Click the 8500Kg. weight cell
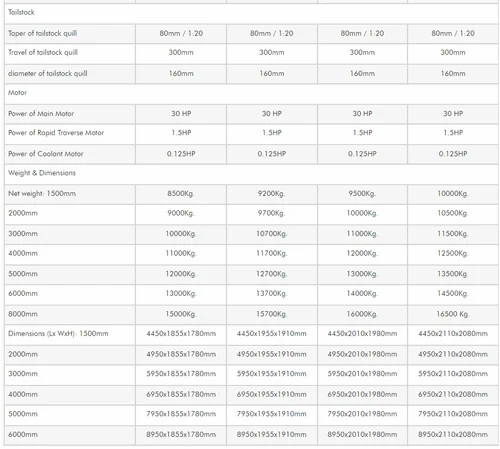Screen dimensions: 500x449 (181, 194)
